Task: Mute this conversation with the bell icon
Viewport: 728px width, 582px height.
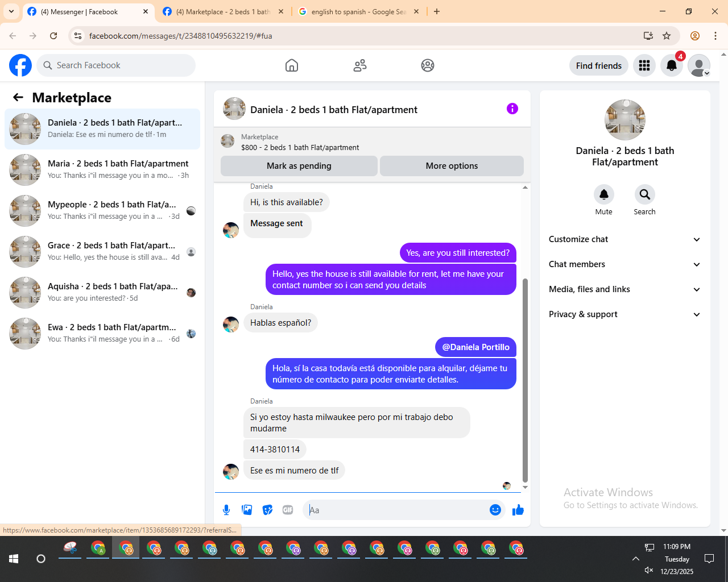Action: [604, 194]
